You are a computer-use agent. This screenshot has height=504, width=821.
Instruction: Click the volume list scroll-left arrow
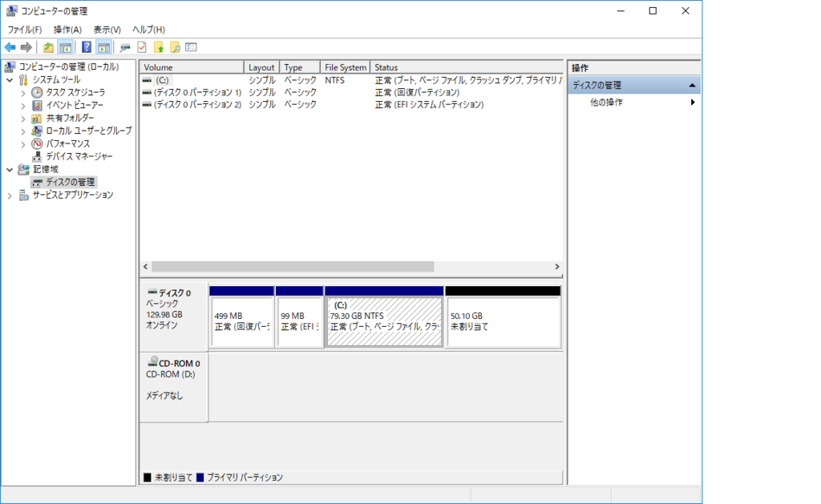(x=146, y=266)
